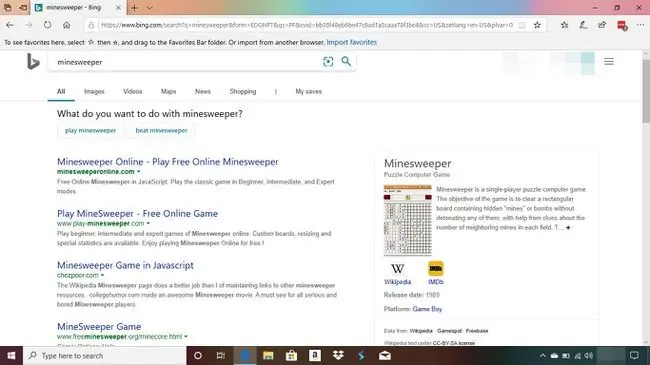Open Minesweeper Online - Play Free Online link

[168, 162]
